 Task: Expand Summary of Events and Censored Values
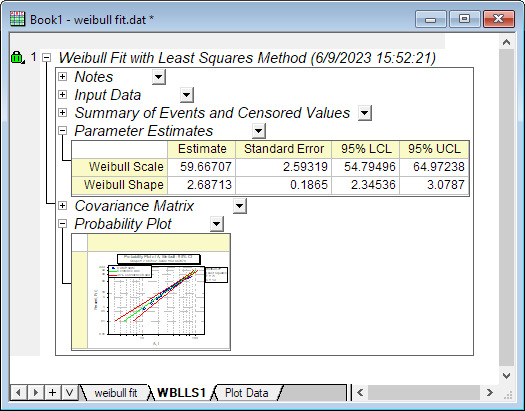pyautogui.click(x=62, y=112)
